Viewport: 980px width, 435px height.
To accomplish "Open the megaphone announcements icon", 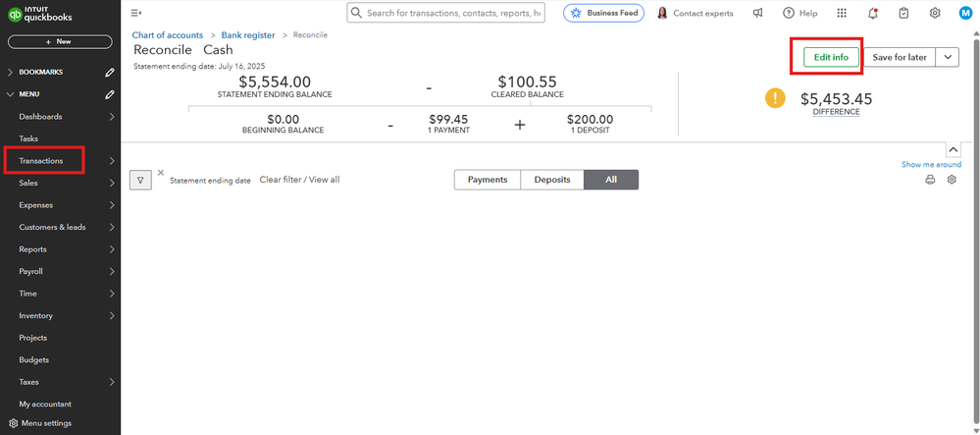I will pyautogui.click(x=757, y=13).
